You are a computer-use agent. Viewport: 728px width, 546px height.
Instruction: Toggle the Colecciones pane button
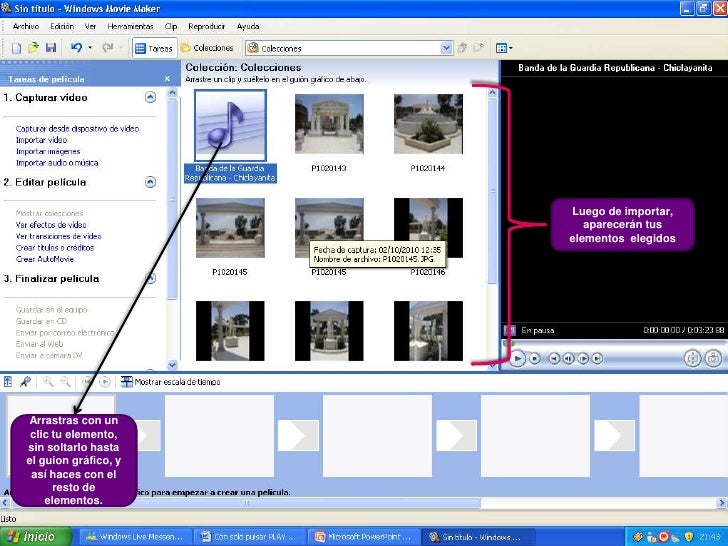pos(207,47)
